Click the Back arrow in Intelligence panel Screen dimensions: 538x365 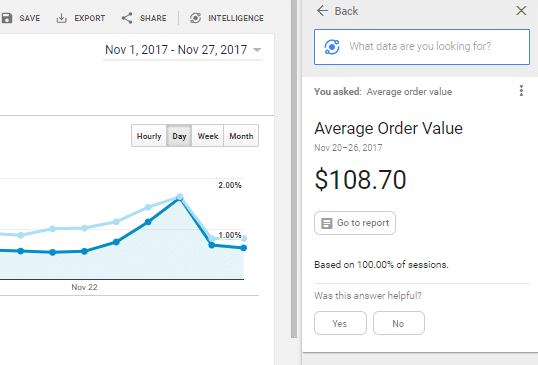click(323, 11)
